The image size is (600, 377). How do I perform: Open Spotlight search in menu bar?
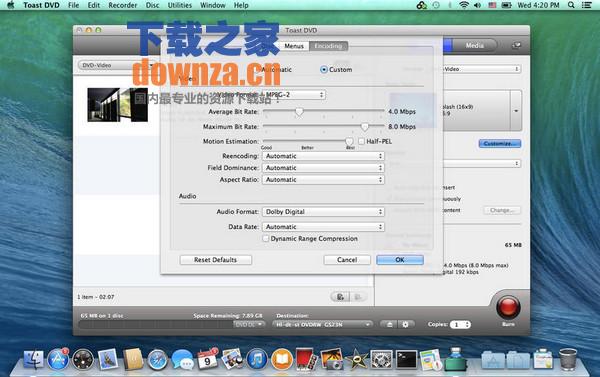pyautogui.click(x=571, y=5)
